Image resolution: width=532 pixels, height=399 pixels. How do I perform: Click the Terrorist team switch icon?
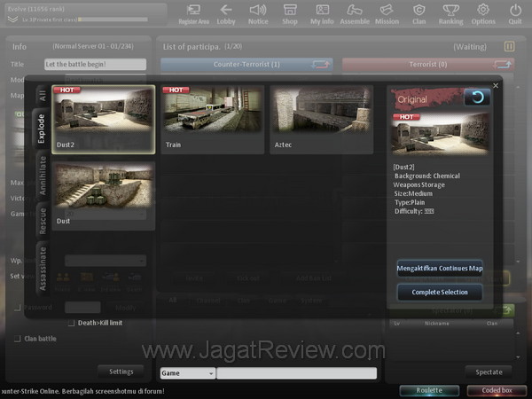pos(503,64)
